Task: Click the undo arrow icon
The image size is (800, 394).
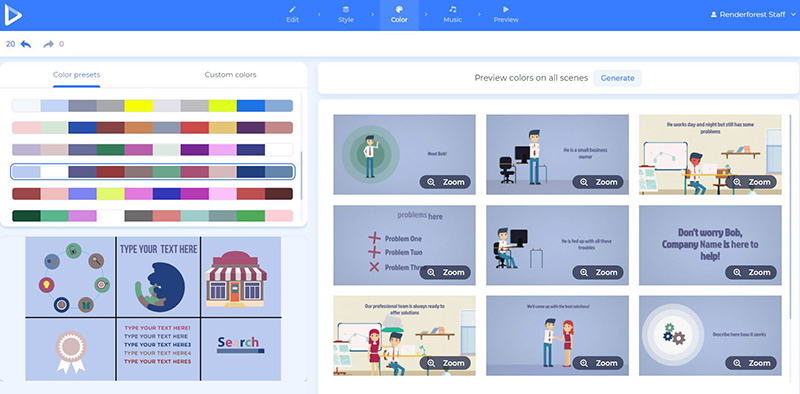Action: tap(26, 44)
